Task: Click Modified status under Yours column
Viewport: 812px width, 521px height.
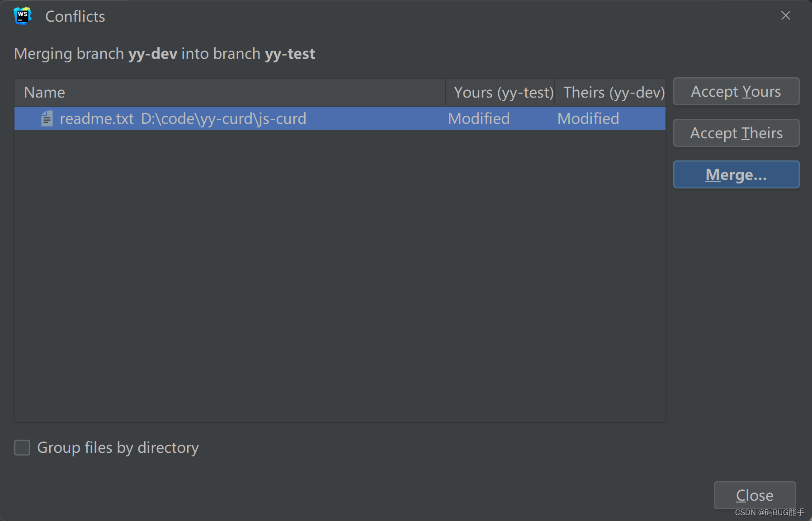Action: (x=478, y=118)
